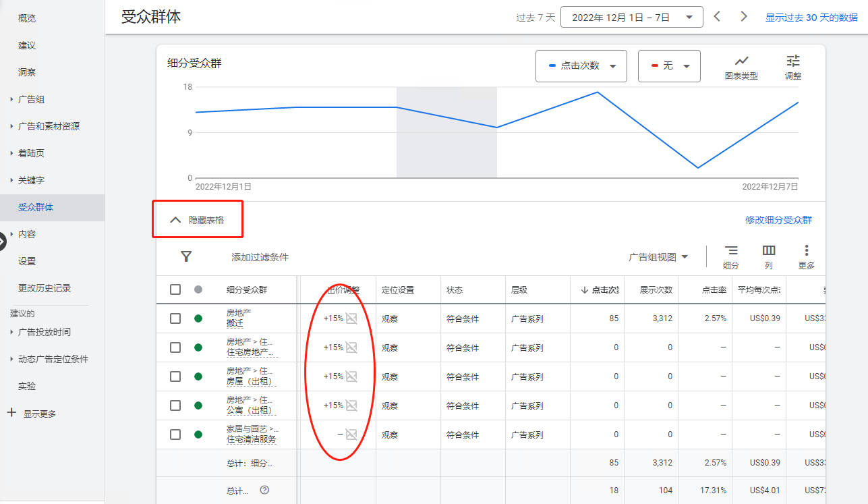This screenshot has width=868, height=504.
Task: Click the 定位设置 column header
Action: [x=398, y=290]
